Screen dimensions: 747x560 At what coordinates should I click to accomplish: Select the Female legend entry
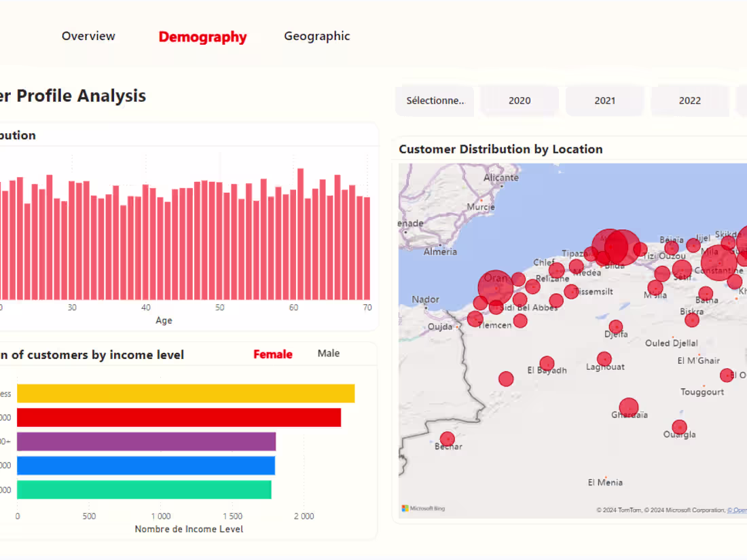(272, 354)
